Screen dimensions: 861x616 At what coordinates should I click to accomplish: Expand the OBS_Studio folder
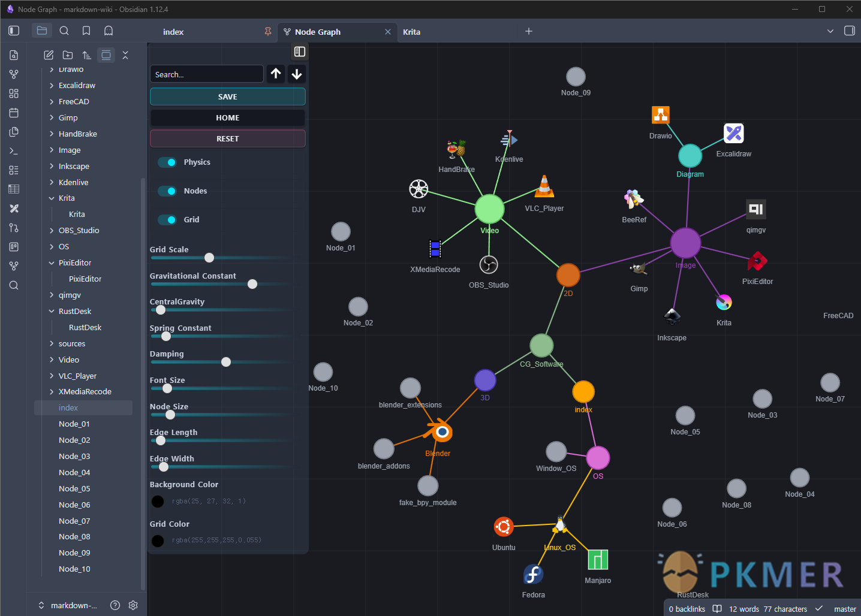(x=52, y=231)
